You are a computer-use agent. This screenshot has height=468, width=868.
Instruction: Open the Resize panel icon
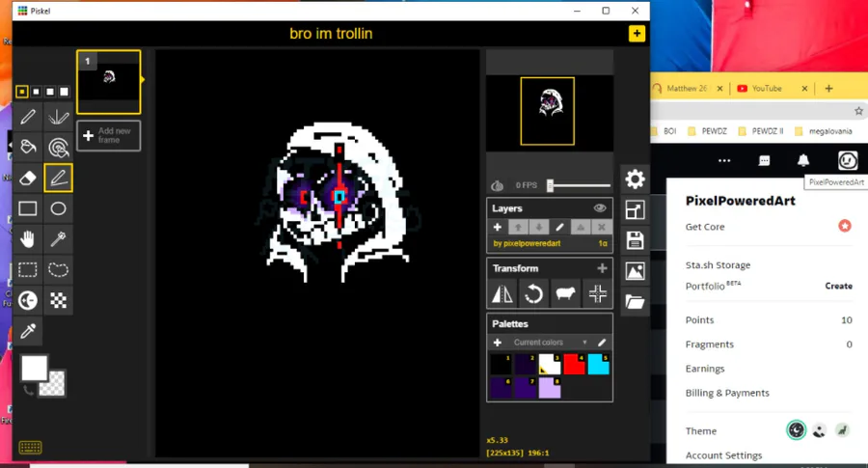(x=635, y=210)
